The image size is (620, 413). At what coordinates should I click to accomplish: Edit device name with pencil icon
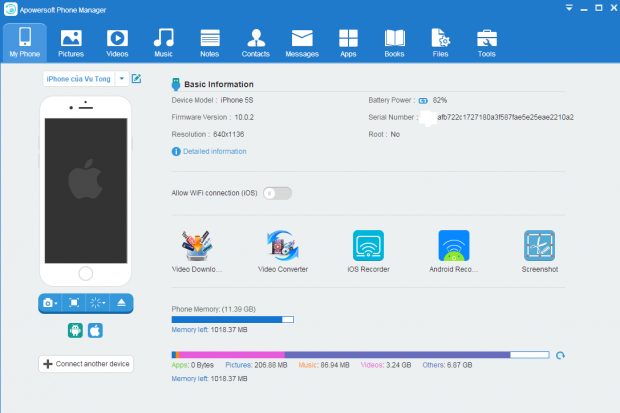tap(136, 79)
